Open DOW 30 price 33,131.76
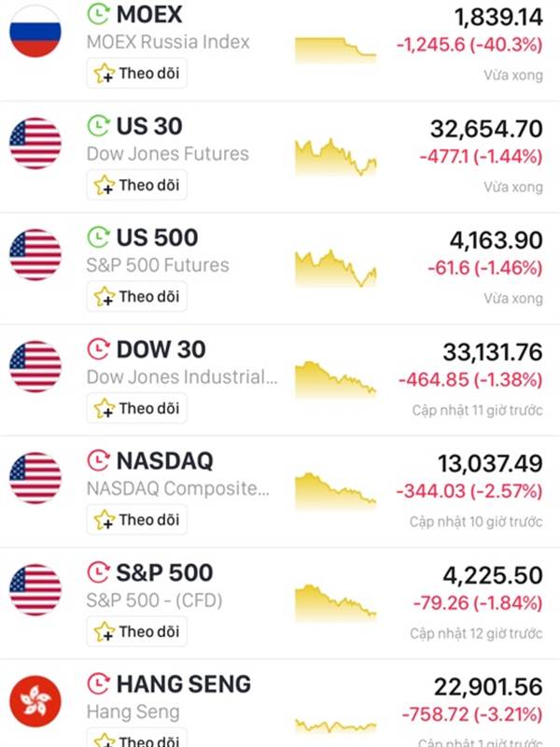Screen dimensions: 560x747 pos(493,352)
